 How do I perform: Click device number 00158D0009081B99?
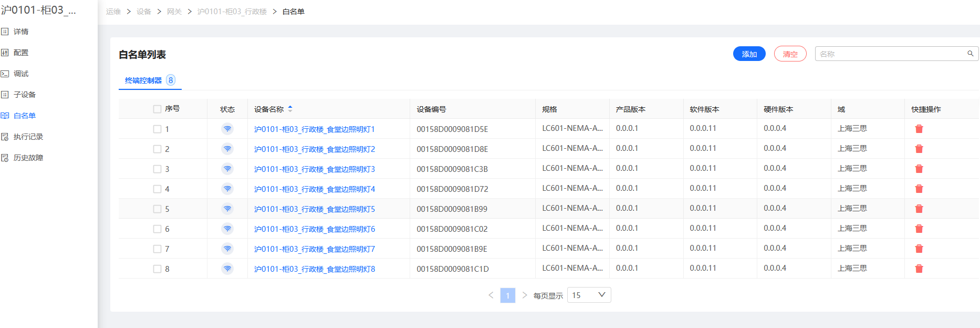452,209
